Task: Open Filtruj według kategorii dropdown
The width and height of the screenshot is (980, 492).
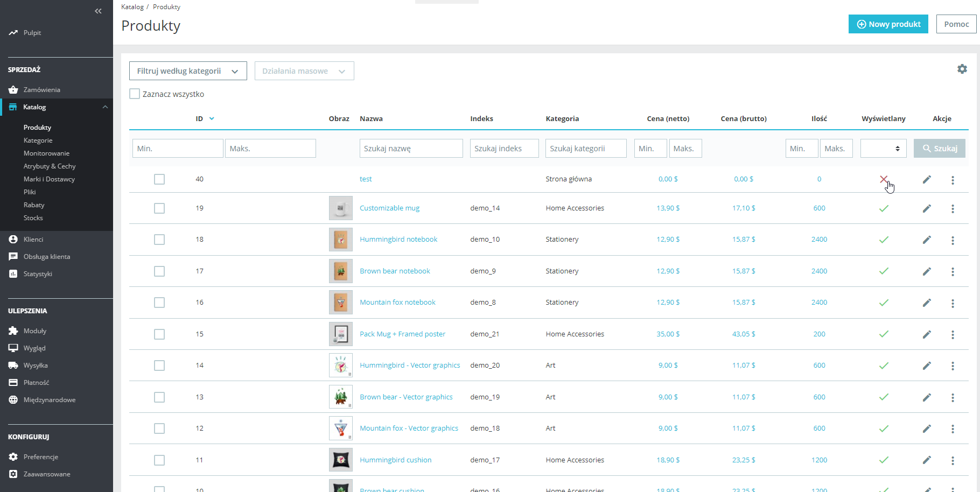Action: point(188,71)
